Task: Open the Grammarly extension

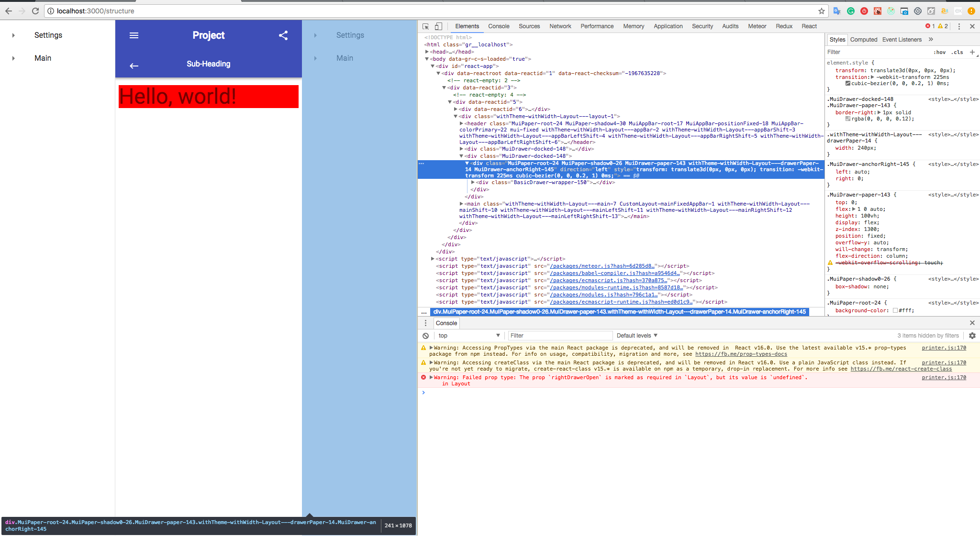Action: click(x=851, y=11)
